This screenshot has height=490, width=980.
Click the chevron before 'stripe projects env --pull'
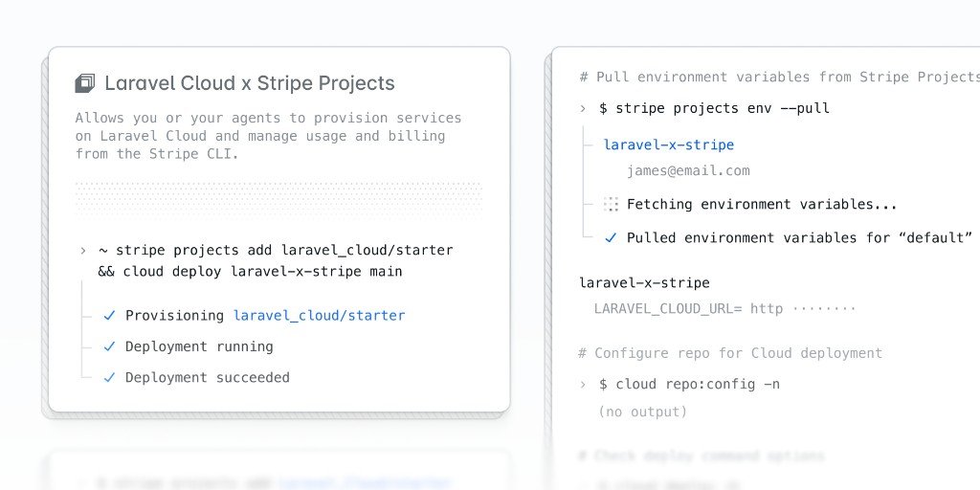pyautogui.click(x=583, y=109)
